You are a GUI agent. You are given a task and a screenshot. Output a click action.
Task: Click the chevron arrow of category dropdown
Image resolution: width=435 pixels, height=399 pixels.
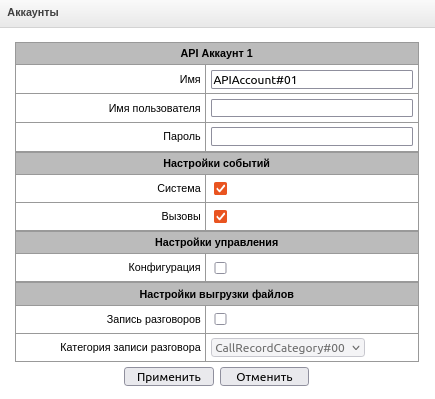[356, 348]
